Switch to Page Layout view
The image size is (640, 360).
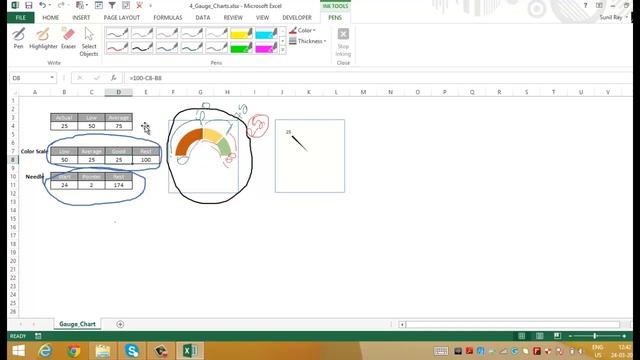click(x=540, y=336)
